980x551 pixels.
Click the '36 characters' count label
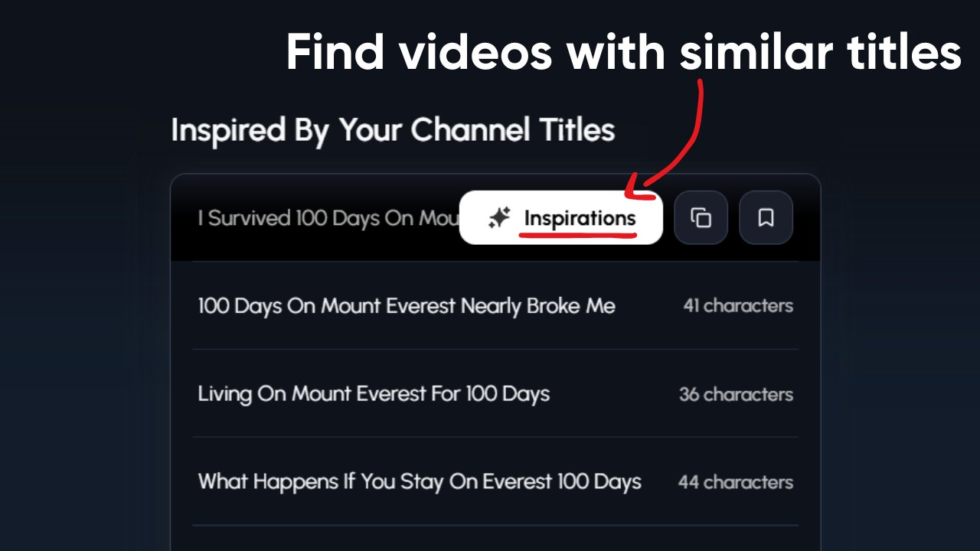click(x=736, y=394)
